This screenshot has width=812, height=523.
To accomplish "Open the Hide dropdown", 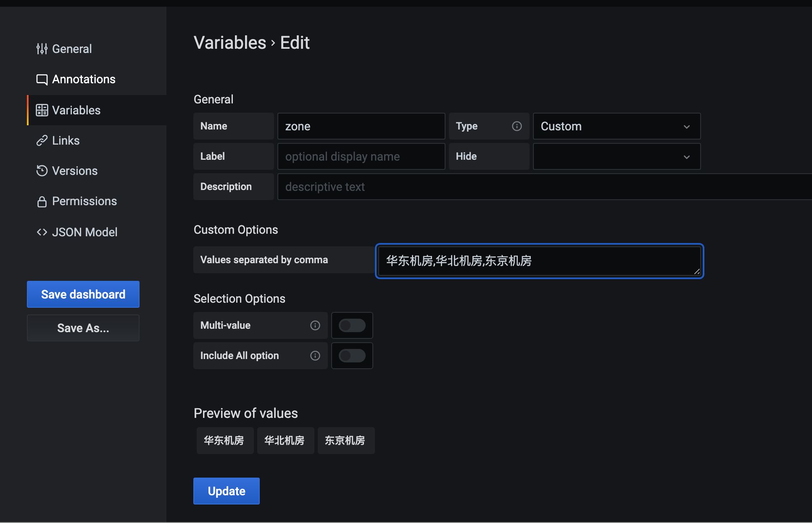I will 617,156.
